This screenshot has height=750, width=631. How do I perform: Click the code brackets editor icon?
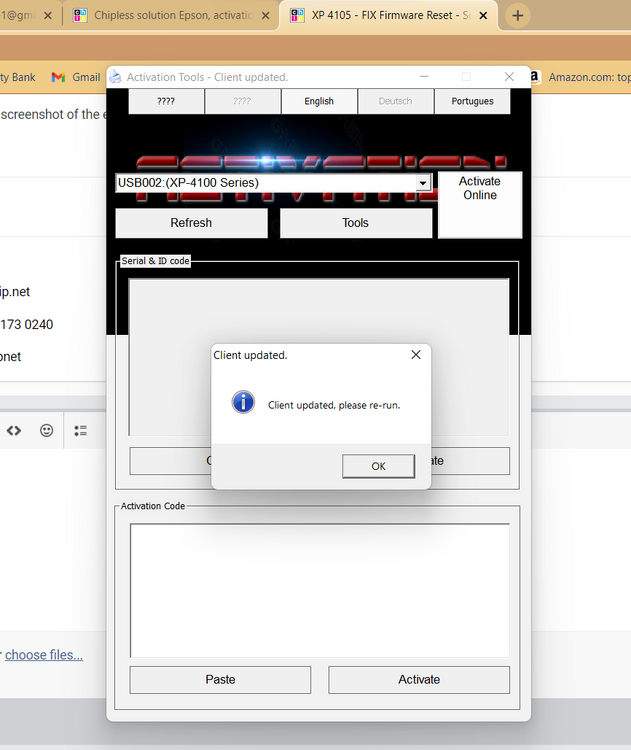pos(14,430)
